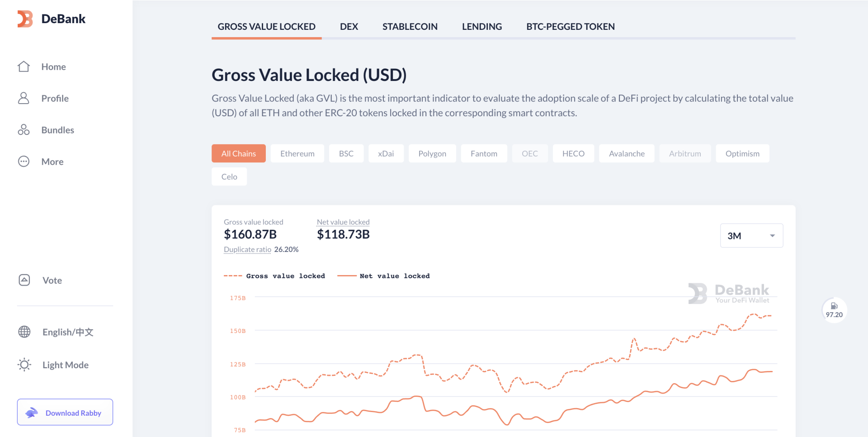
Task: Click the Home house icon
Action: (x=24, y=66)
